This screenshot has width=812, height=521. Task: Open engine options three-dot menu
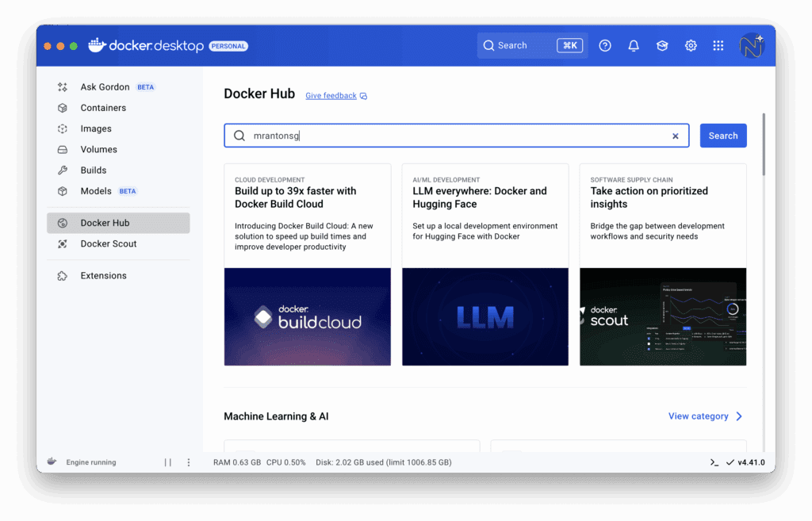pos(189,462)
